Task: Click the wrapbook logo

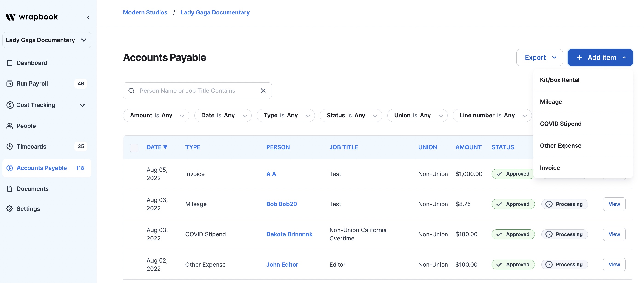Action: [31, 17]
